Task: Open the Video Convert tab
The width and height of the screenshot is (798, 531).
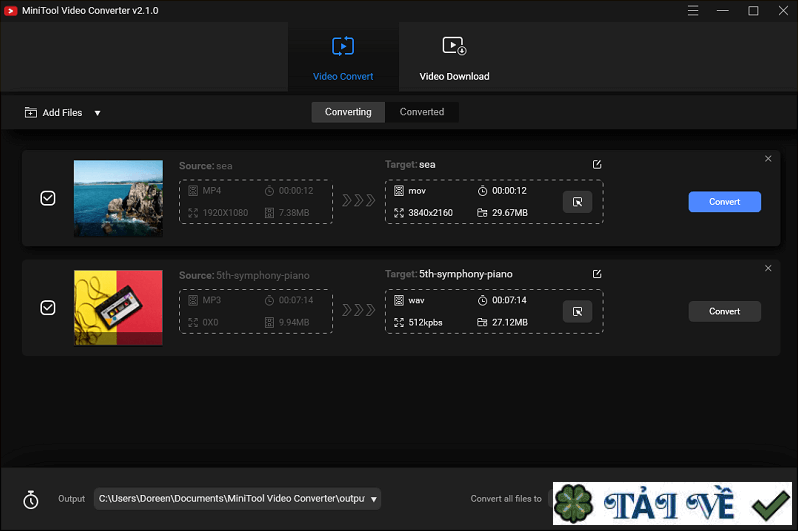Action: click(343, 58)
